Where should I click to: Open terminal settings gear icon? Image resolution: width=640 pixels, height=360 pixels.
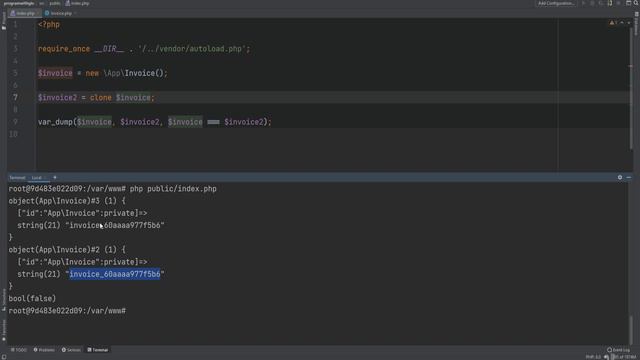[x=620, y=178]
